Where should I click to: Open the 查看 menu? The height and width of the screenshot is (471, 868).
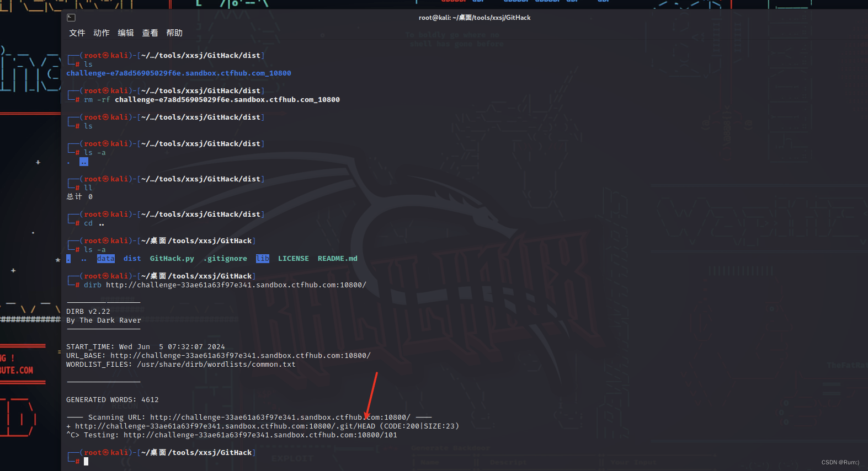(x=150, y=33)
